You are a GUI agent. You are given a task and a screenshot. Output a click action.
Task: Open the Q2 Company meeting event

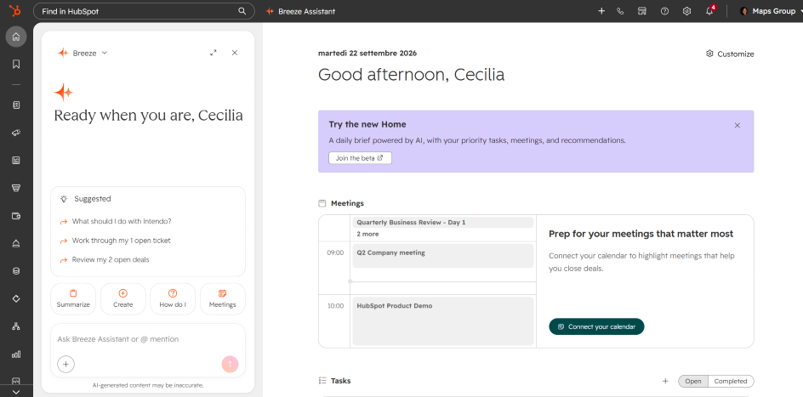click(x=443, y=256)
